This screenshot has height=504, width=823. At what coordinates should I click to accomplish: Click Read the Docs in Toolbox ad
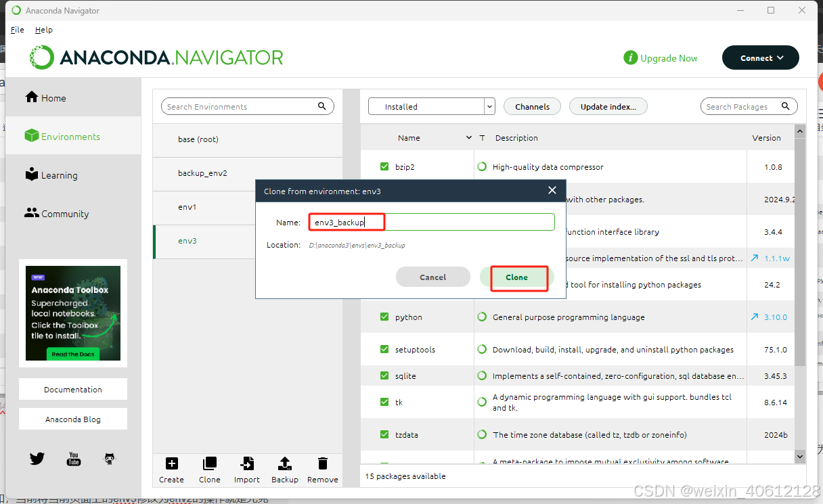73,354
